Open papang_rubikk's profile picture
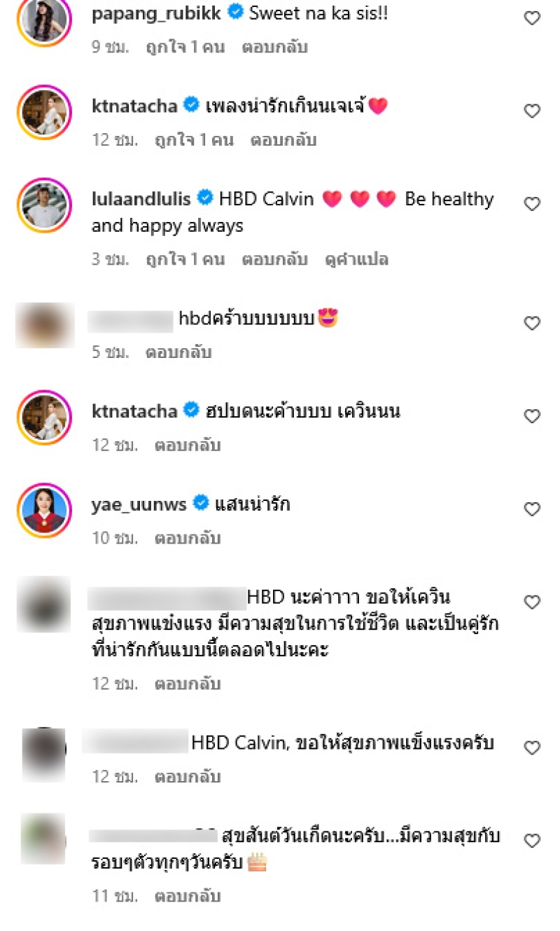Viewport: 560px width, 931px height. point(44,19)
